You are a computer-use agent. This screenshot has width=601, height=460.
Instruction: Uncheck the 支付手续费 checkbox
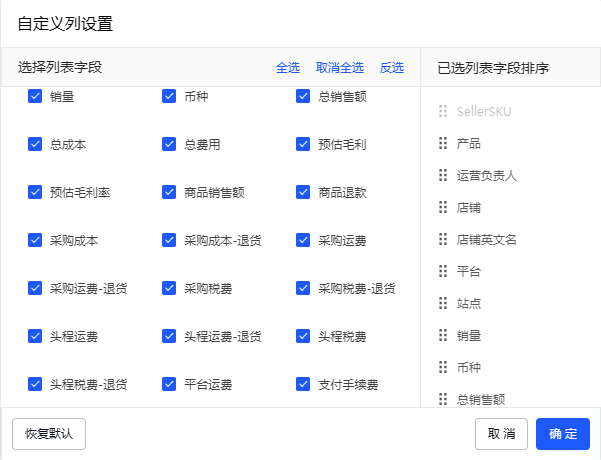[x=303, y=384]
